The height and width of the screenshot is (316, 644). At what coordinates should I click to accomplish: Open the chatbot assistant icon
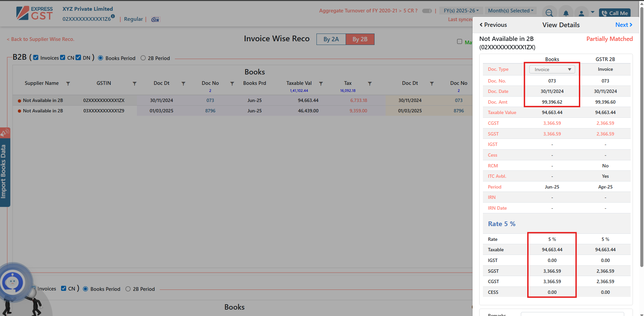tap(13, 282)
